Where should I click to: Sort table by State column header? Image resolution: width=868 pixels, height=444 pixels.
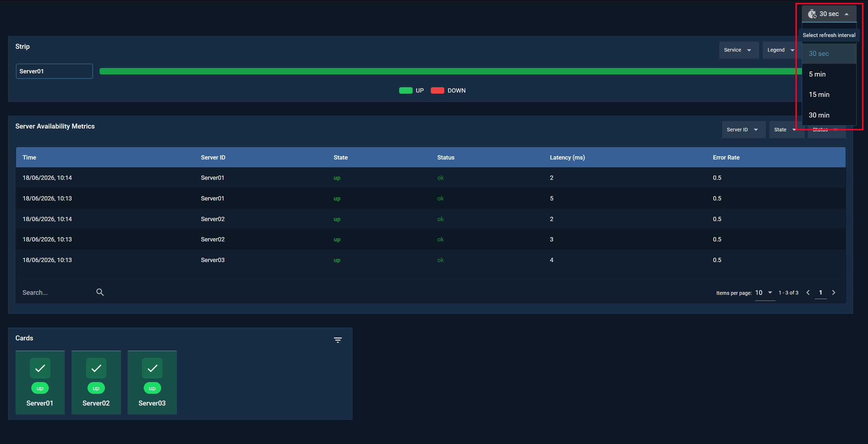(340, 157)
